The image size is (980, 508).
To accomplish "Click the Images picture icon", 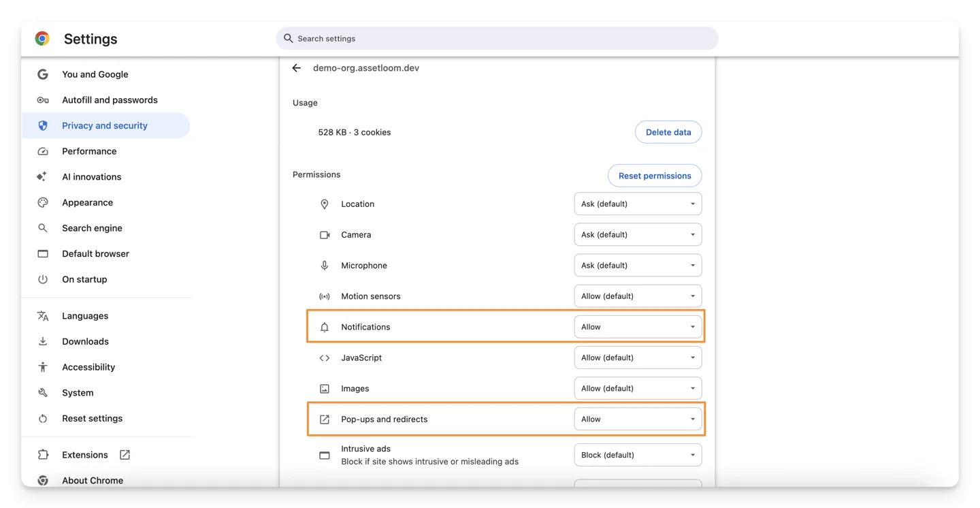I will [325, 389].
